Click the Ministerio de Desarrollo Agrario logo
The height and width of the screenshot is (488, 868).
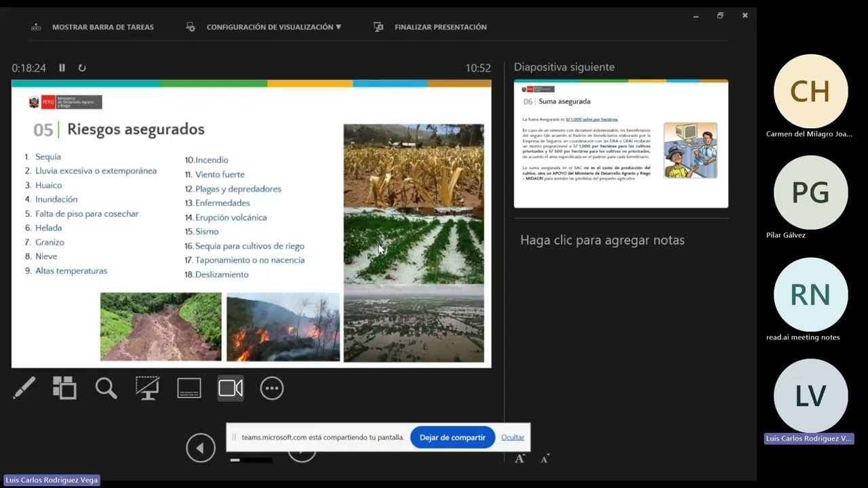click(x=65, y=102)
